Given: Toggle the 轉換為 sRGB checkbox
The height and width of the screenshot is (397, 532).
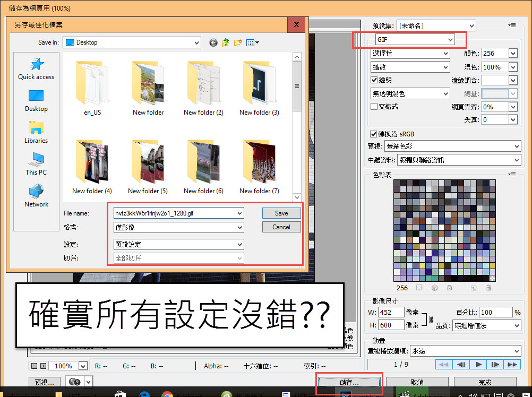Looking at the screenshot, I should coord(374,134).
